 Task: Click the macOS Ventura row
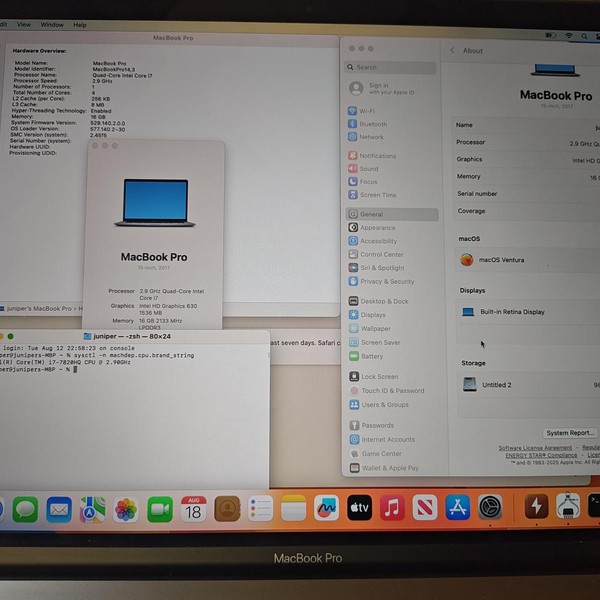click(x=527, y=260)
